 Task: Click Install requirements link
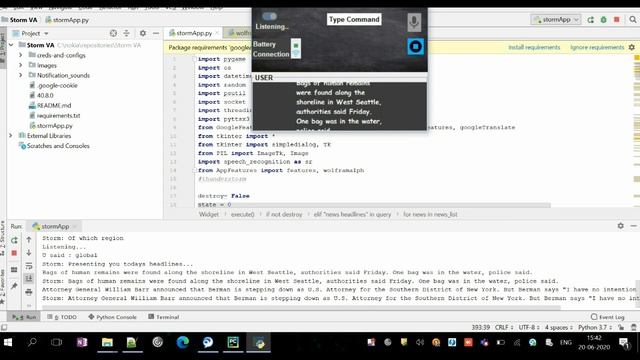[534, 47]
